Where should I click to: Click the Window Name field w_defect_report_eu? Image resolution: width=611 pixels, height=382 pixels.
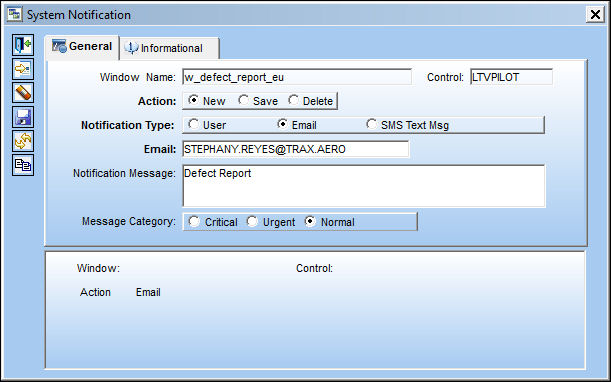pyautogui.click(x=297, y=77)
